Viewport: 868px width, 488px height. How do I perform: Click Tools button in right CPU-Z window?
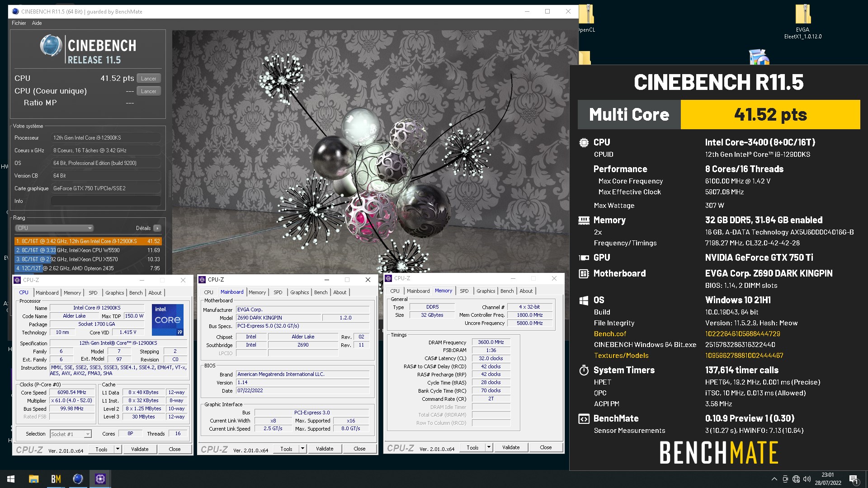coord(473,447)
